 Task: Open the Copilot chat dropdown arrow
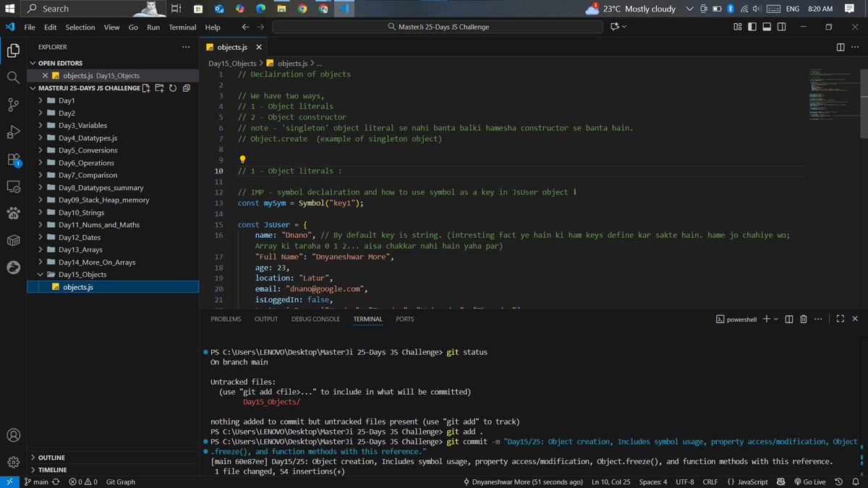624,27
